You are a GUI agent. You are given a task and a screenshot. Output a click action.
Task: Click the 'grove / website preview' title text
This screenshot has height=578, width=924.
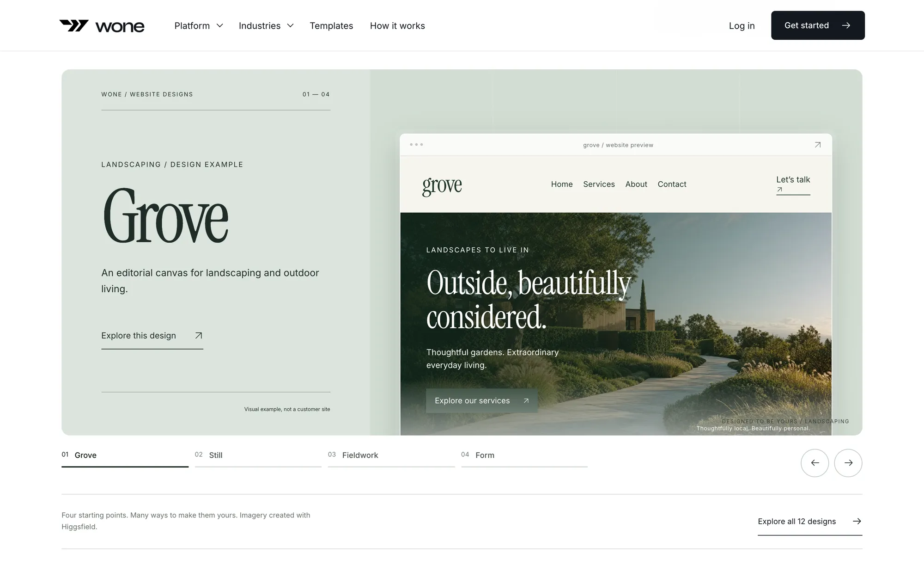coord(618,145)
